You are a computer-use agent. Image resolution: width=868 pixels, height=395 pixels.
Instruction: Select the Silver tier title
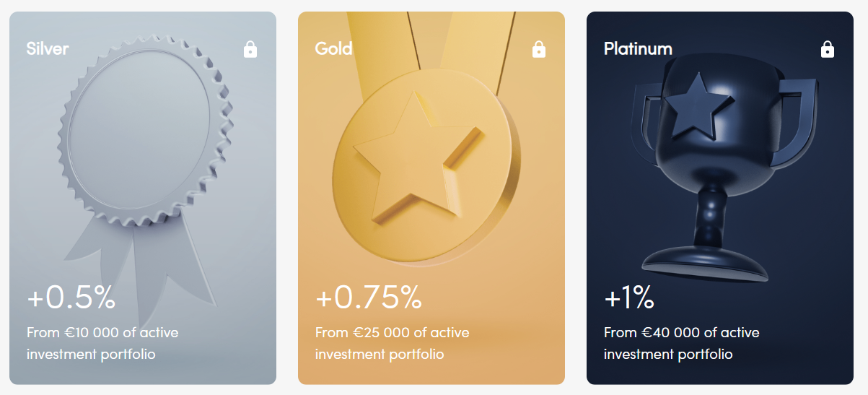coord(48,48)
